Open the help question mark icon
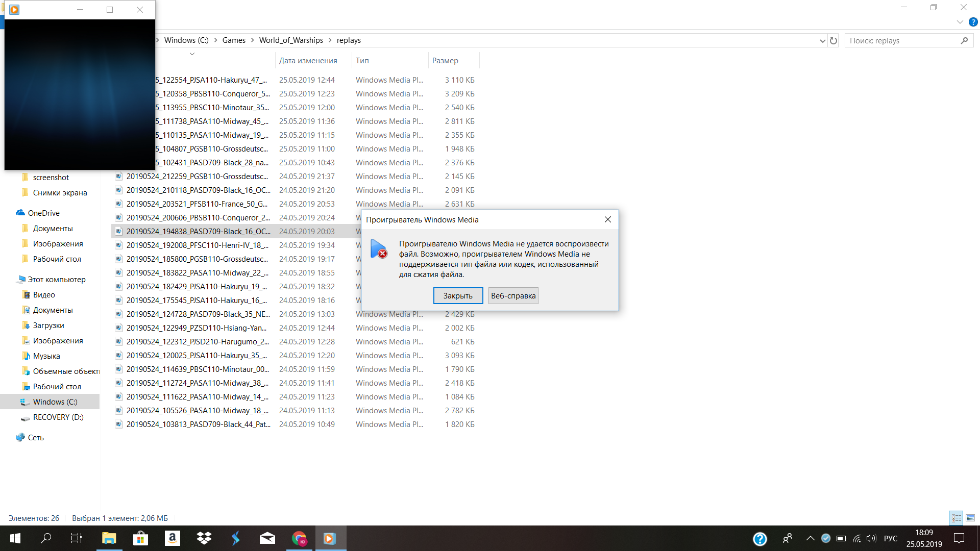The image size is (980, 551). coord(973,22)
